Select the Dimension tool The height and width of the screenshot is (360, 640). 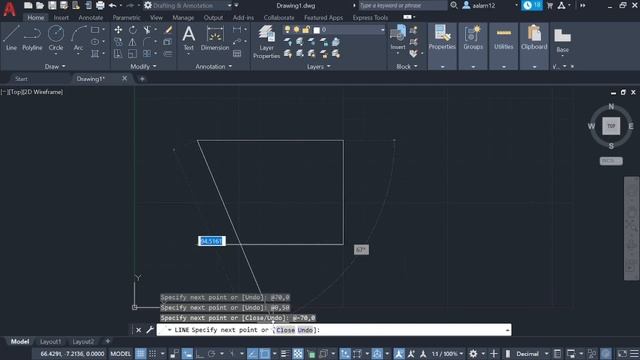[215, 38]
